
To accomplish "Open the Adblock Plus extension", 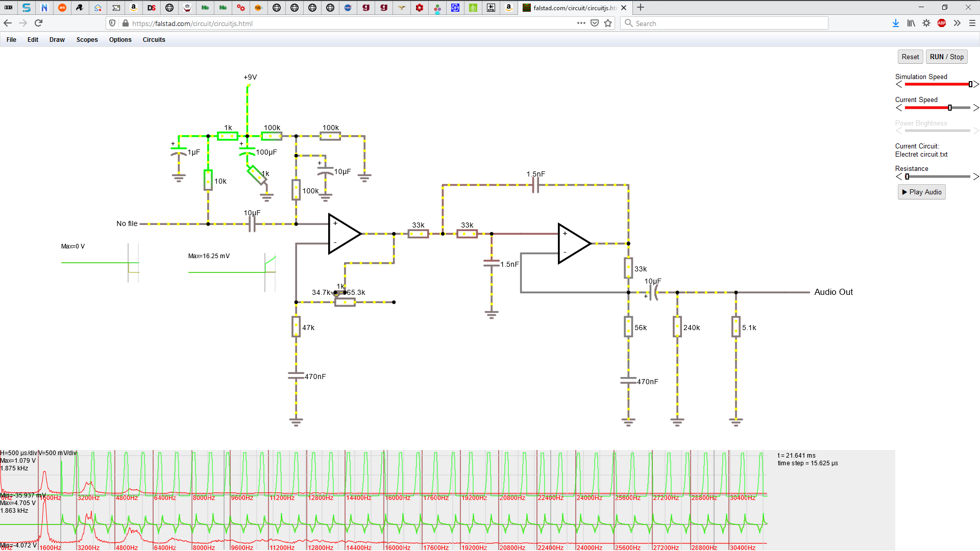I will [x=942, y=23].
